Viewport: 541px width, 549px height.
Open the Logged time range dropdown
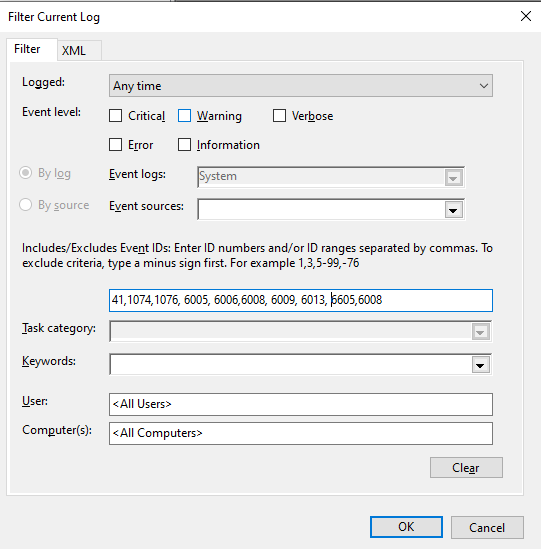pos(301,86)
